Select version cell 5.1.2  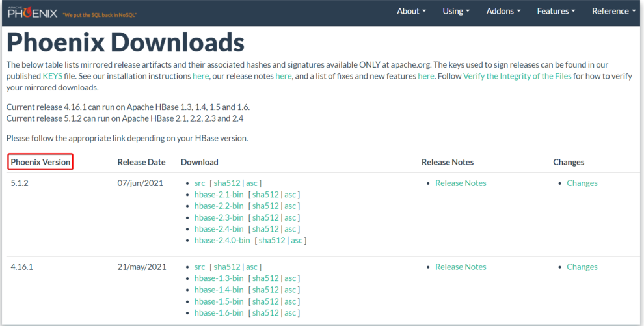(20, 183)
